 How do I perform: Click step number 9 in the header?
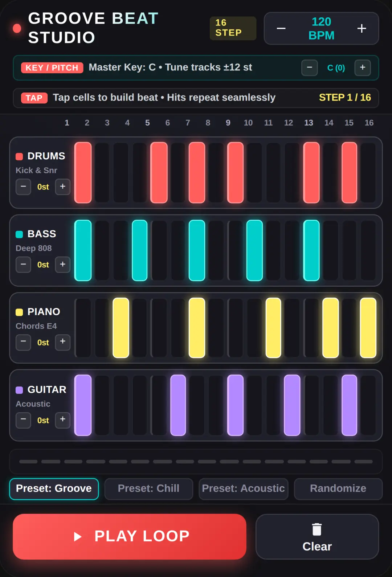tap(228, 123)
